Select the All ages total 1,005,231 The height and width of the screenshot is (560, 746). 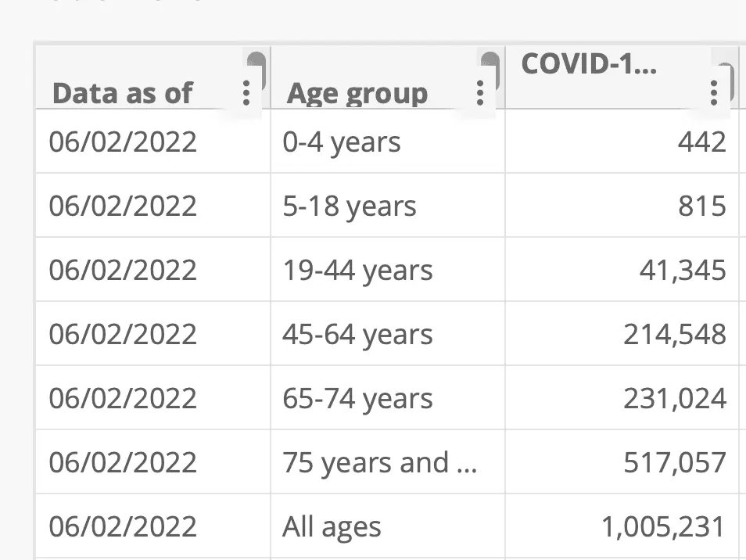point(664,527)
